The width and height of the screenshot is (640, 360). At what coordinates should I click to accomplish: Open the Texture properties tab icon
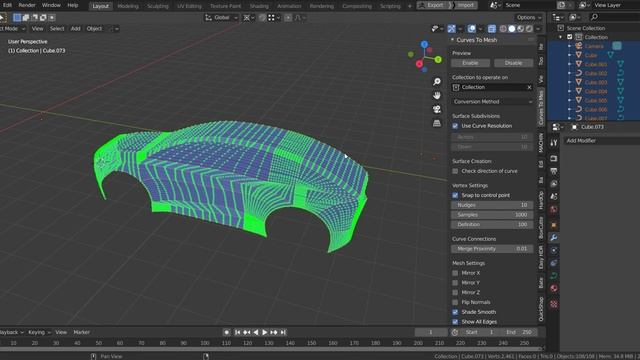point(553,304)
